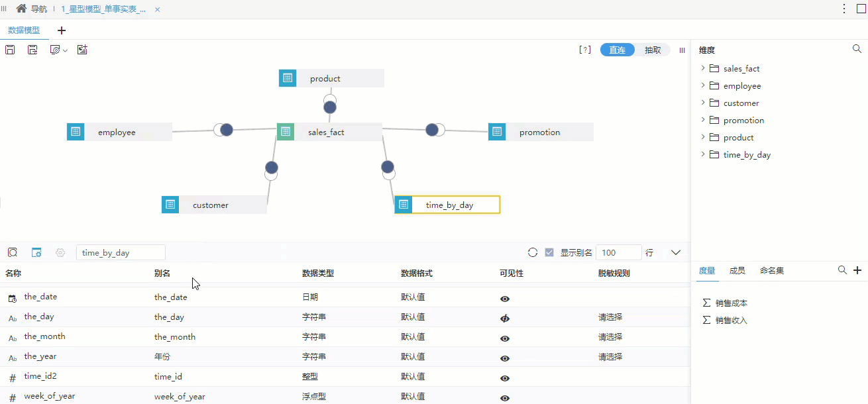This screenshot has width=868, height=404.
Task: Toggle visibility of the_month field
Action: pos(505,338)
